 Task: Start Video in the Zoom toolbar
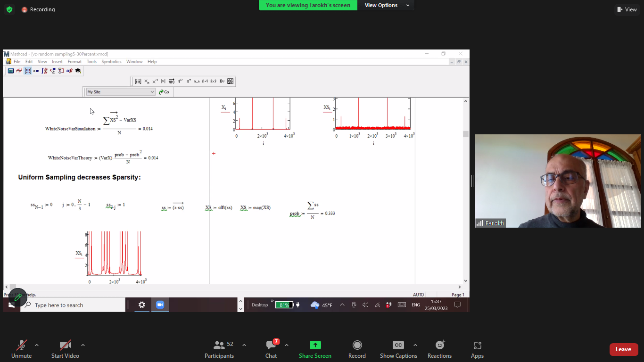click(x=65, y=349)
